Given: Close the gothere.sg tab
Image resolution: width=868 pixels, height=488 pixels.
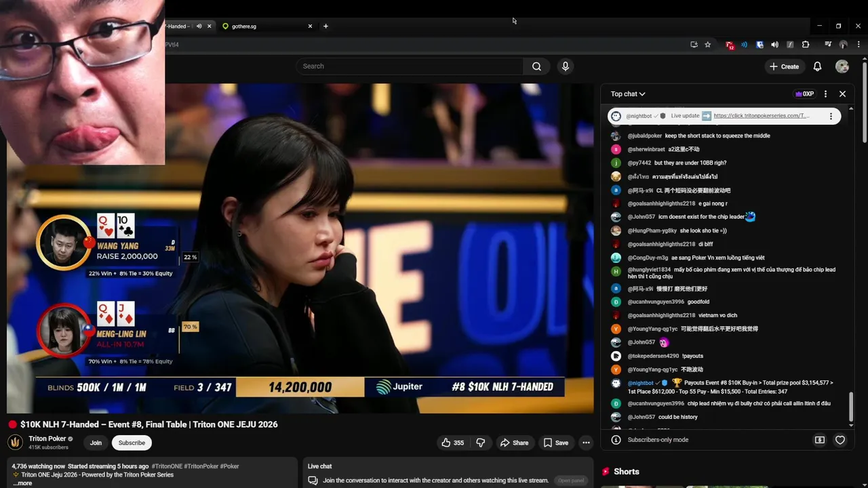Looking at the screenshot, I should (x=310, y=26).
